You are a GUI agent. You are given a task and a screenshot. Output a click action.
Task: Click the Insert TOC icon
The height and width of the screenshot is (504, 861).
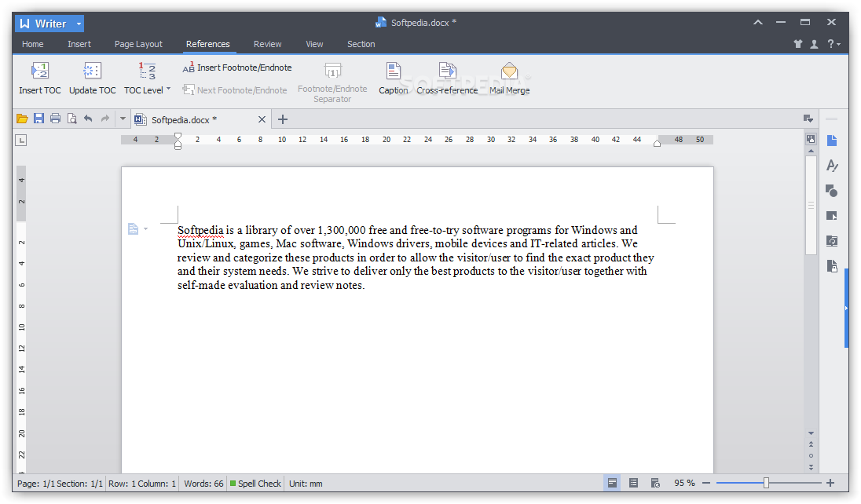tap(39, 71)
